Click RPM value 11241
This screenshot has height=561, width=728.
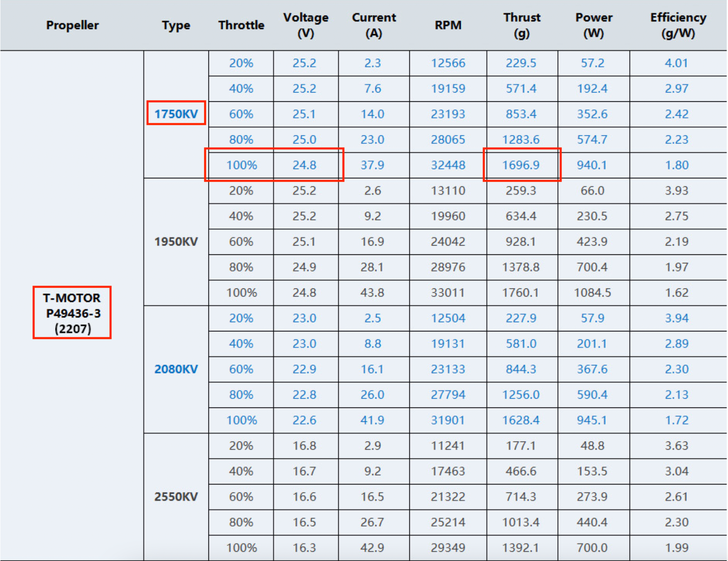(x=448, y=445)
